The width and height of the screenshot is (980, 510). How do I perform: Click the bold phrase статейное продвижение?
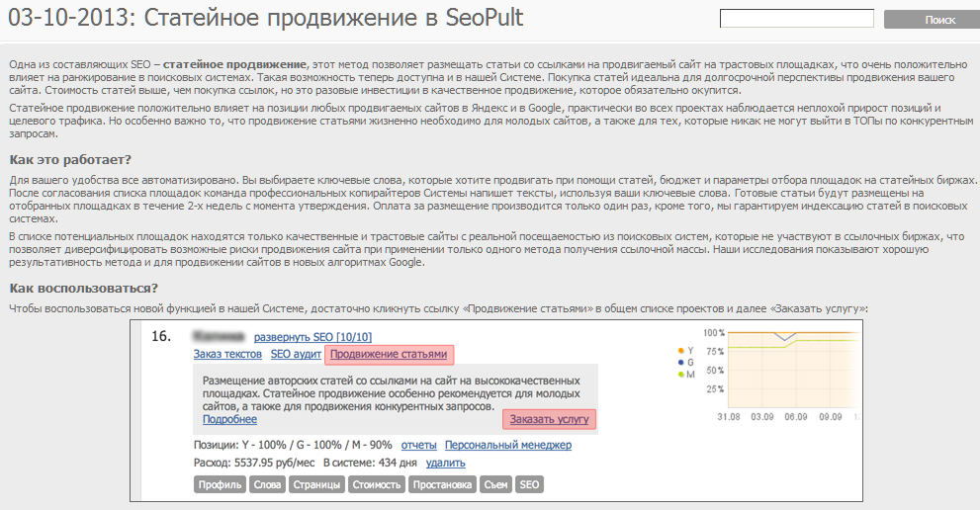tap(235, 64)
